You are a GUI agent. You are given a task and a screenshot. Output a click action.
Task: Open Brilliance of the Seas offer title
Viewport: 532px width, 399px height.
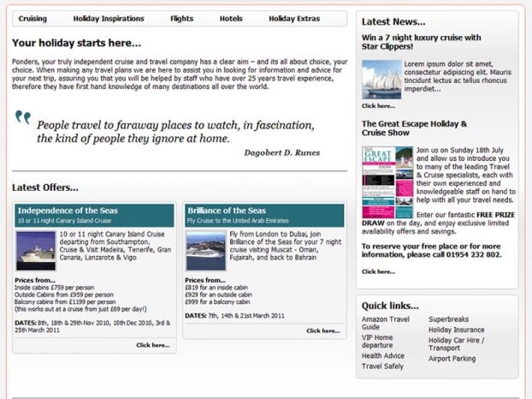click(x=227, y=211)
